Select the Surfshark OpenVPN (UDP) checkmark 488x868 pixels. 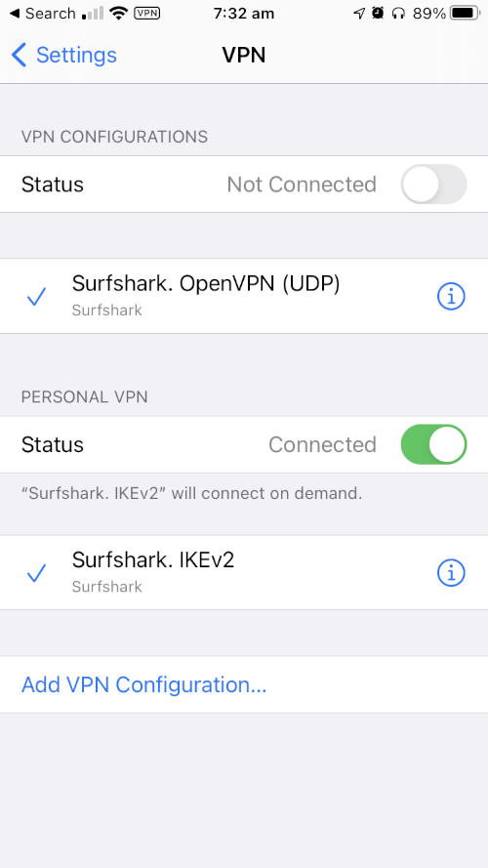click(36, 297)
